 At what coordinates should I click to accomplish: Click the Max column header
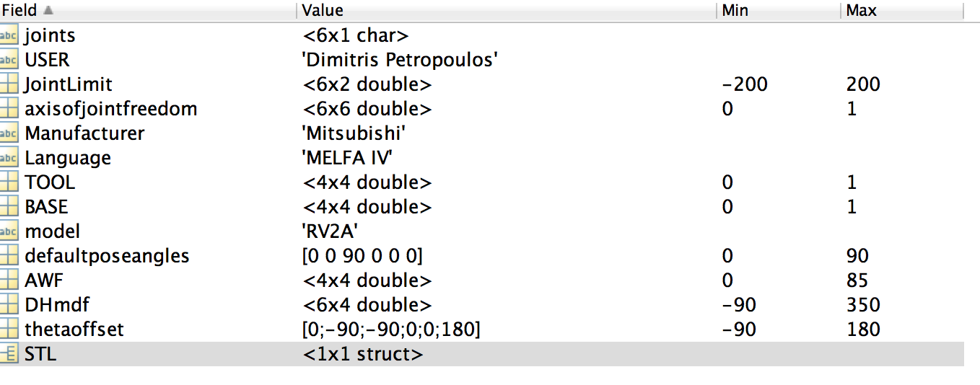902,10
